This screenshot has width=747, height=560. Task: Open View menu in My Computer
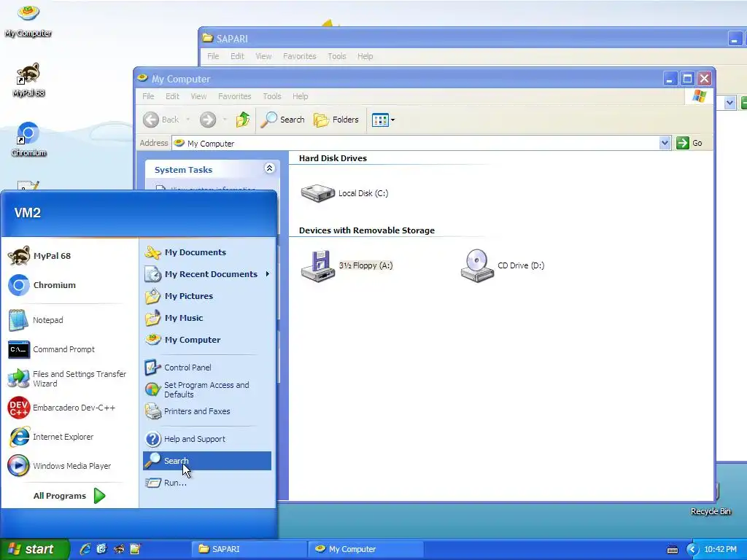click(x=198, y=96)
